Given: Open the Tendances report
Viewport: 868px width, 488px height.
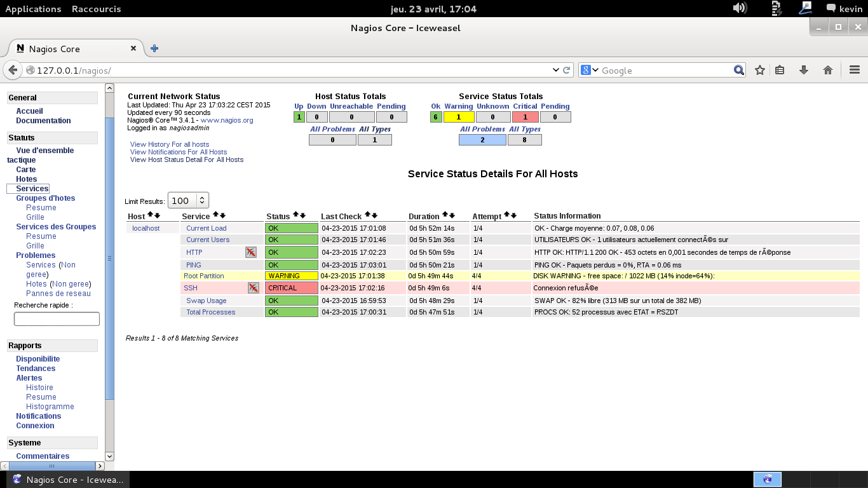Looking at the screenshot, I should (36, 369).
